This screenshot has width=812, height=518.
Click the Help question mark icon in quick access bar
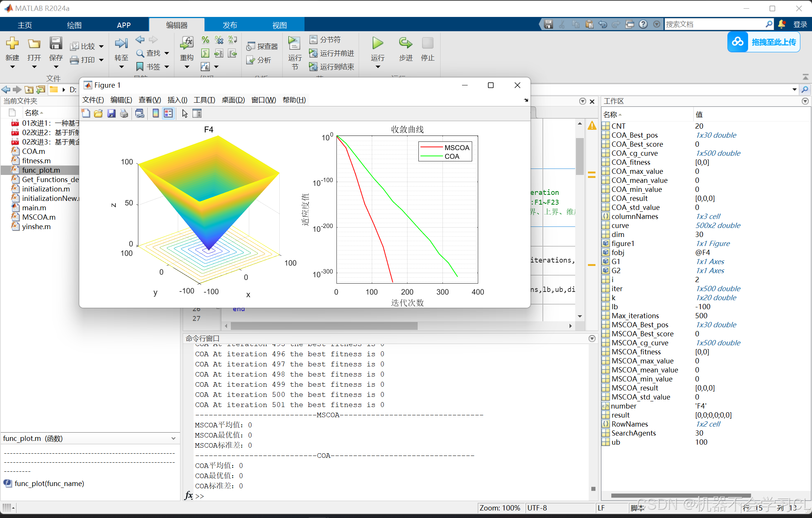[x=643, y=24]
